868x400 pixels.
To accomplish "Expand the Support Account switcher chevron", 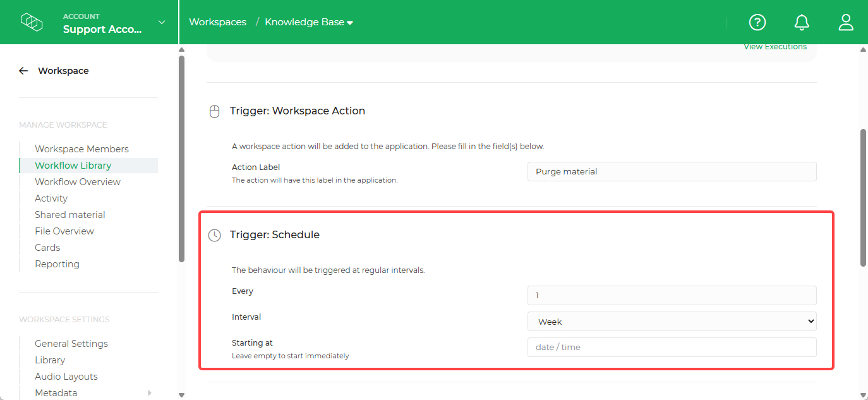I will pyautogui.click(x=162, y=22).
